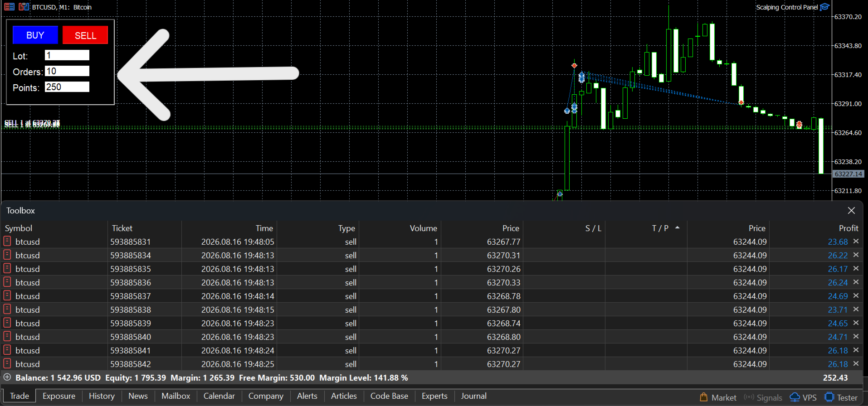Click the position icon beside ticket 593885834
The width and height of the screenshot is (868, 406).
click(7, 255)
